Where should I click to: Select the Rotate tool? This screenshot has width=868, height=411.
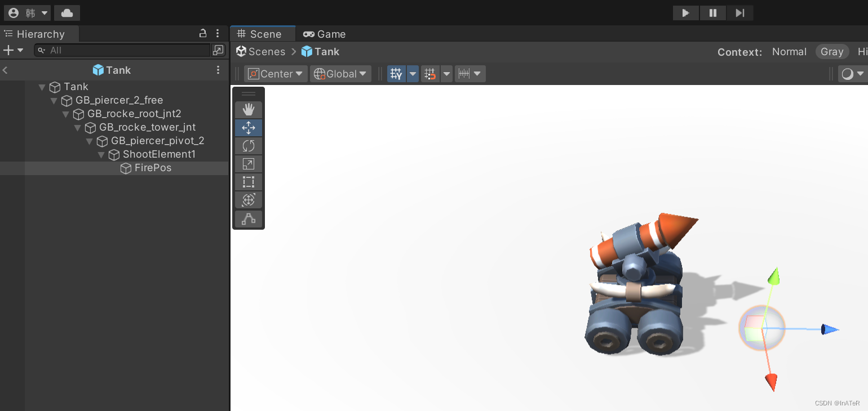pyautogui.click(x=249, y=146)
